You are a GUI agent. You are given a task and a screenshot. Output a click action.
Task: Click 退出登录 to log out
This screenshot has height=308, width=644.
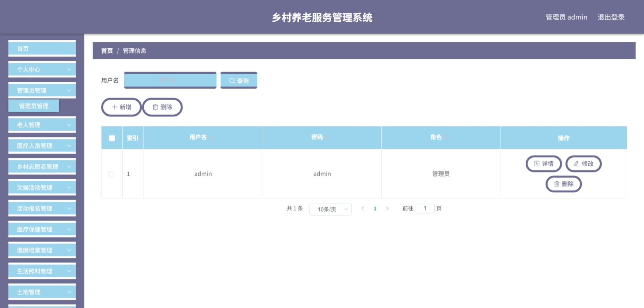pos(611,17)
